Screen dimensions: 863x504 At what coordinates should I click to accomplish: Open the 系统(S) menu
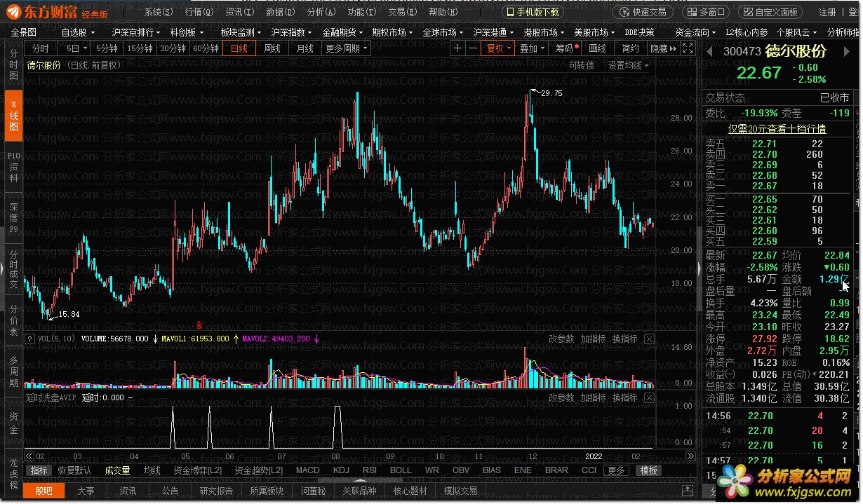tap(159, 12)
